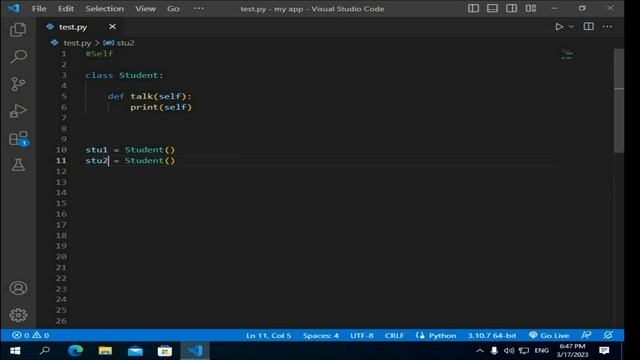The height and width of the screenshot is (360, 640).
Task: Launch Microsoft Edge from taskbar
Action: (75, 351)
